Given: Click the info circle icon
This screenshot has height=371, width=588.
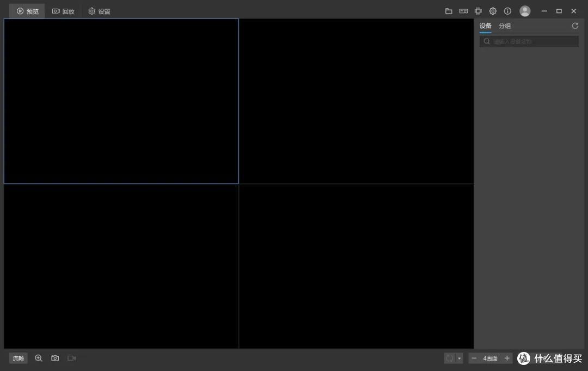Looking at the screenshot, I should tap(507, 11).
